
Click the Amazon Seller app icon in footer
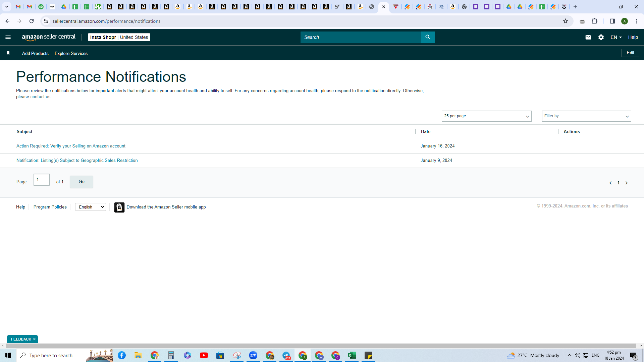pyautogui.click(x=119, y=207)
